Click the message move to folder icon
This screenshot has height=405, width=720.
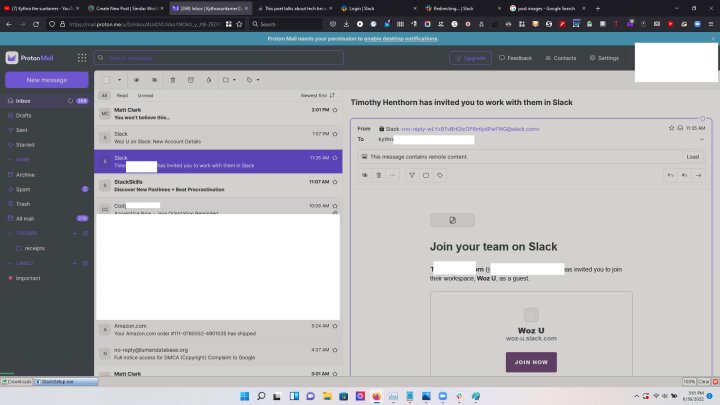pos(426,175)
